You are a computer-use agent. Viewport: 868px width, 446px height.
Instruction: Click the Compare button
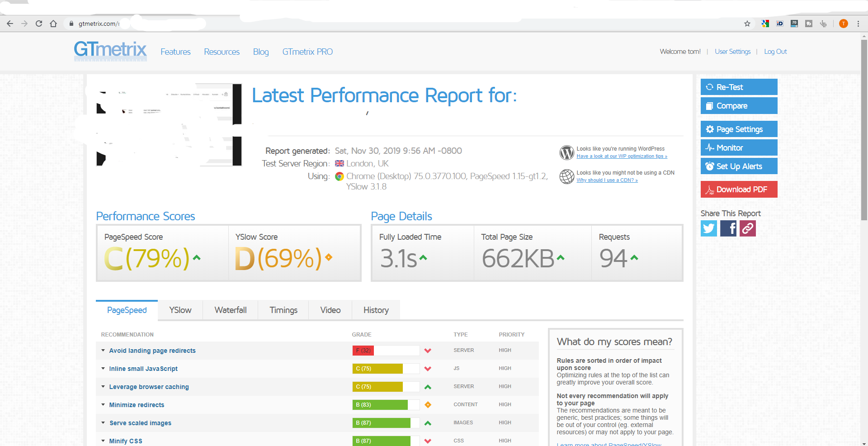[739, 105]
